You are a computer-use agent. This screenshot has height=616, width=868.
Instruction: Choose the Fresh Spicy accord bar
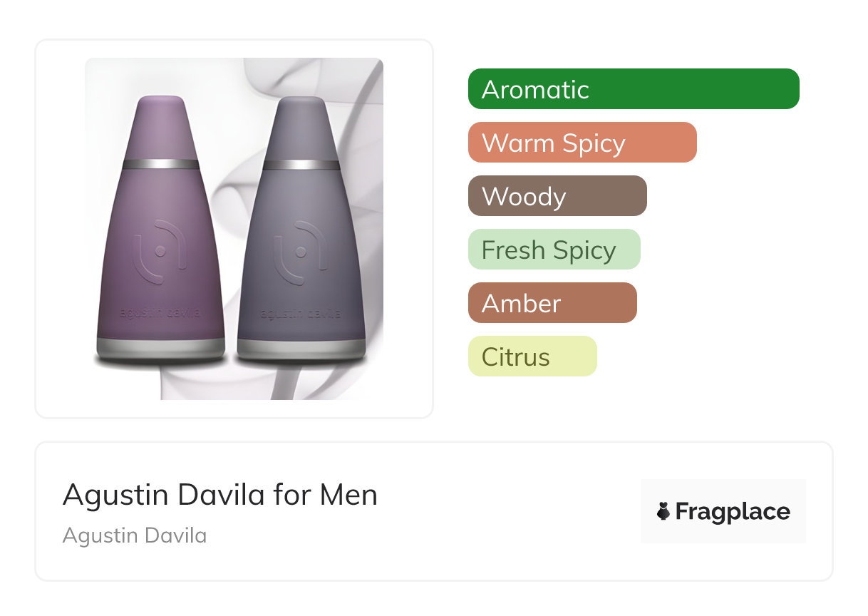click(x=554, y=250)
